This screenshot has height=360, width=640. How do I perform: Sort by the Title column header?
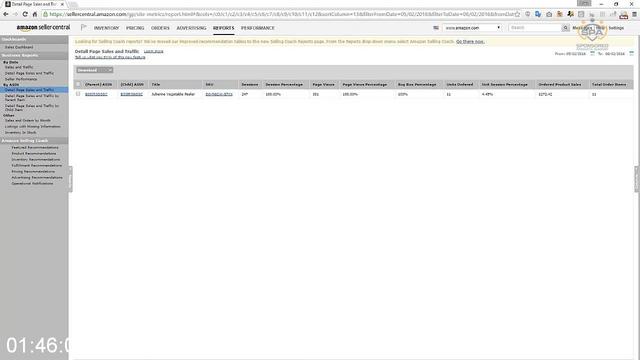click(156, 84)
